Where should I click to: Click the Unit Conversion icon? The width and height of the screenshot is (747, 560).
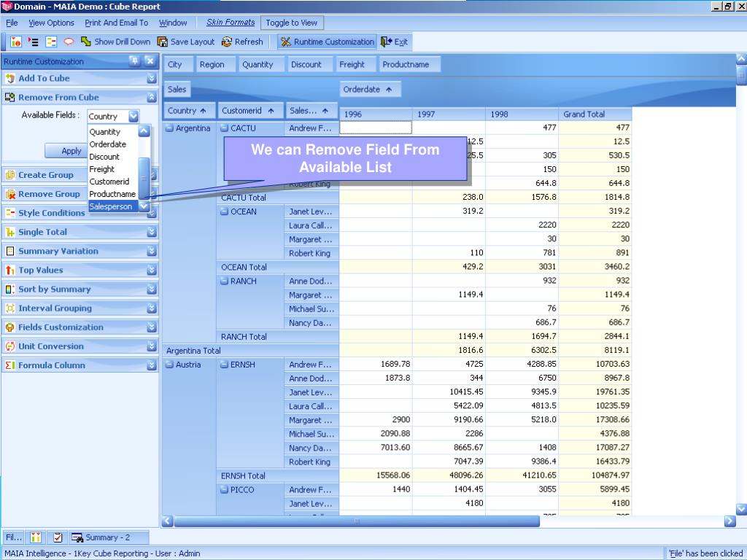[10, 346]
